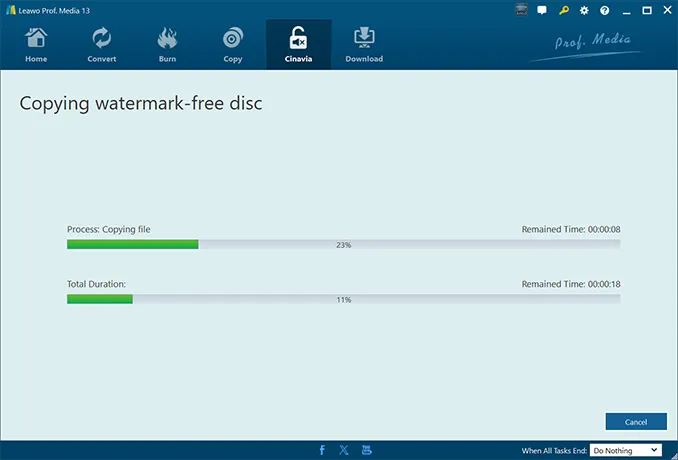
Task: Open the YouTube channel icon
Action: pos(366,450)
